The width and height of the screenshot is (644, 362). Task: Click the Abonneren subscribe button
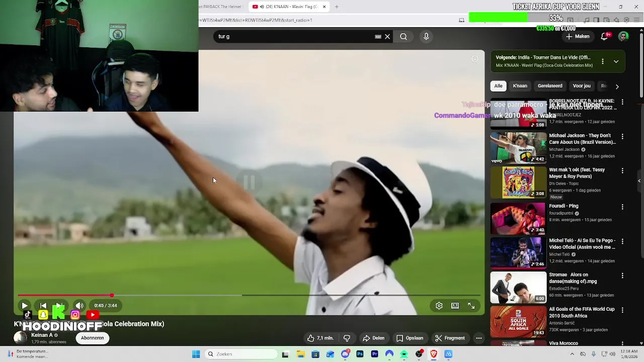coord(93,338)
